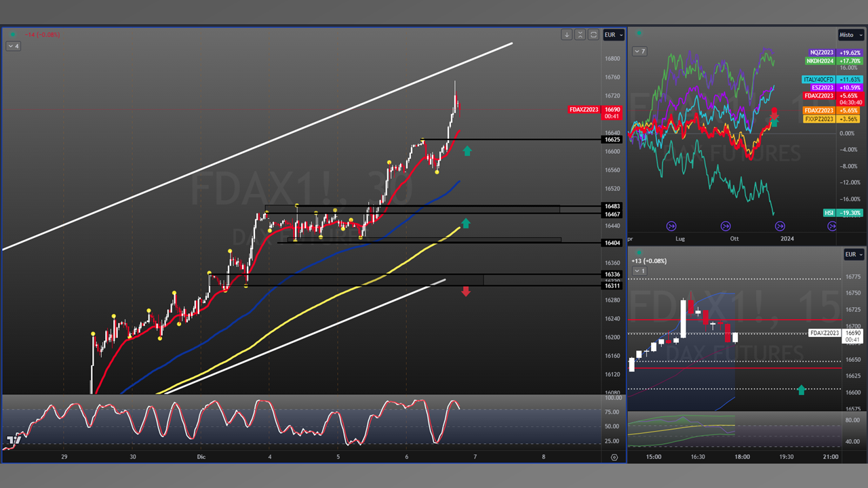Click the HSI teal symbol label

(x=829, y=213)
